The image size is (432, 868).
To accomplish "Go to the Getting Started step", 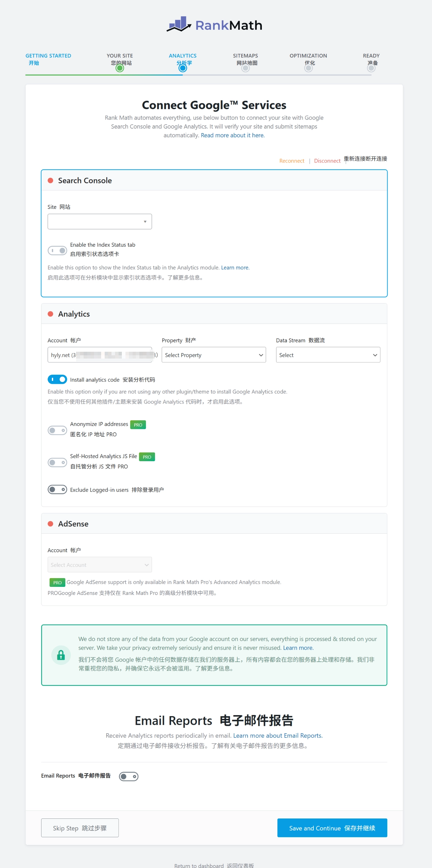I will (x=48, y=59).
